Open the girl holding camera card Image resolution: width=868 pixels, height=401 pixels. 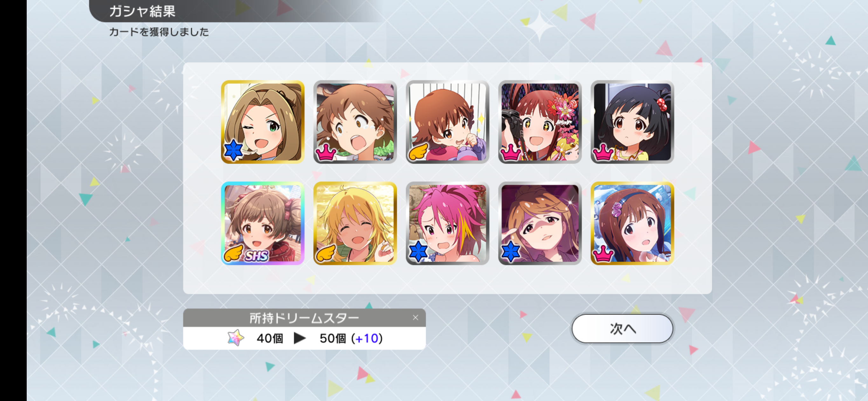[540, 122]
